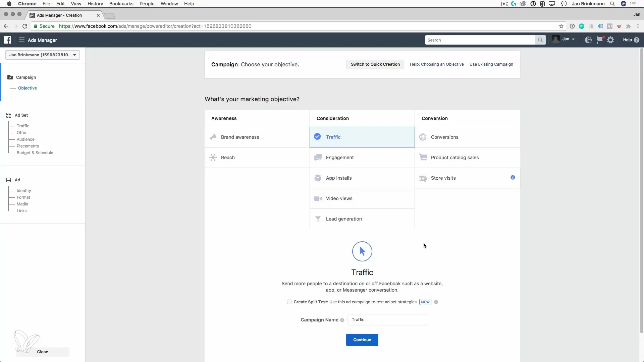This screenshot has height=362, width=644.
Task: Click the Ads Manager search field
Action: coord(480,40)
